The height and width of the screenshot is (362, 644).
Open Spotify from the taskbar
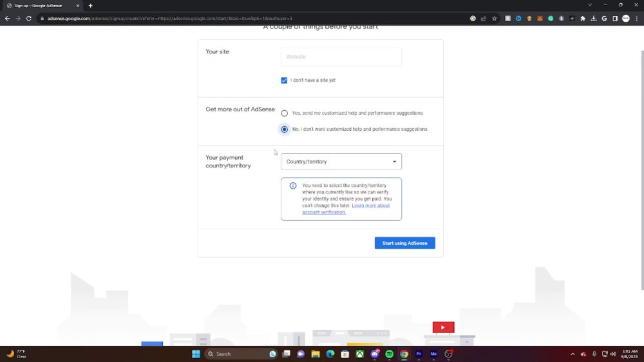390,354
